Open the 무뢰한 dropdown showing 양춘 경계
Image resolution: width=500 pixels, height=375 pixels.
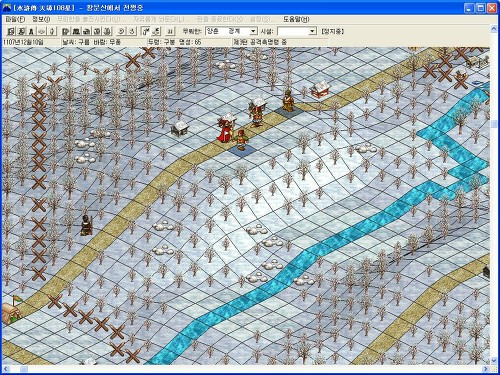click(231, 31)
